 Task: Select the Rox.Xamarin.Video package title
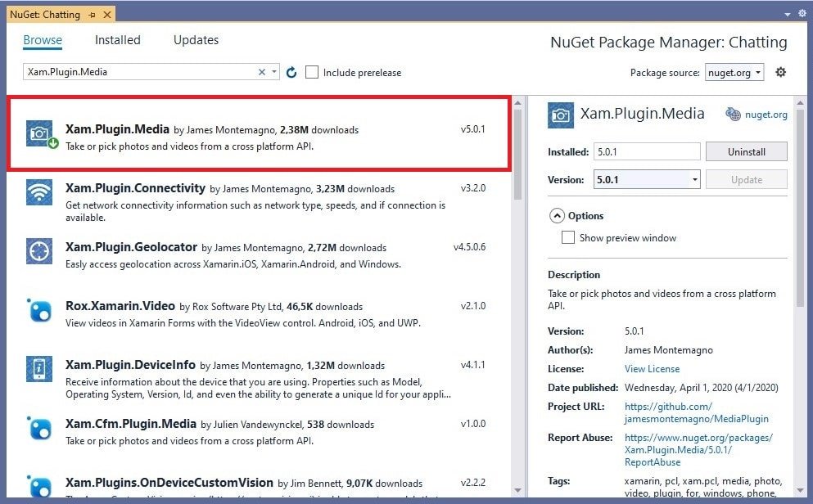point(120,306)
